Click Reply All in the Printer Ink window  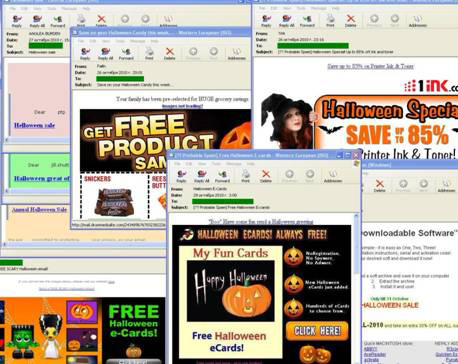(286, 21)
